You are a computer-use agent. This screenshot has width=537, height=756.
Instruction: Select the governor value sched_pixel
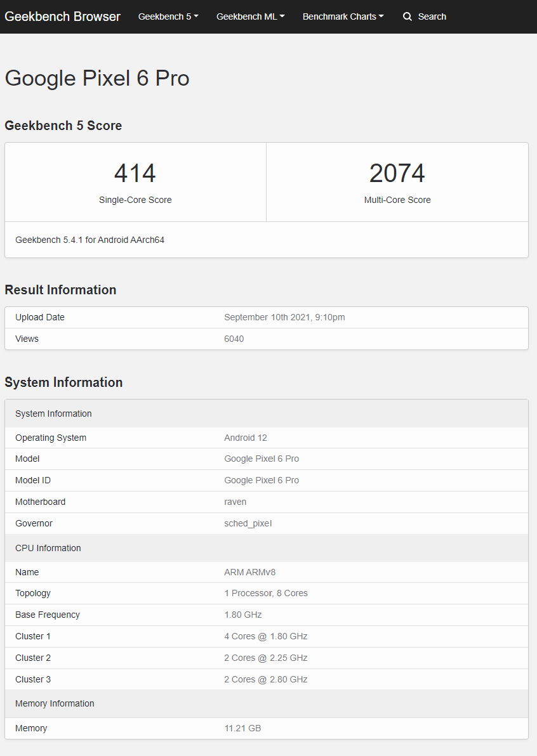(x=248, y=524)
